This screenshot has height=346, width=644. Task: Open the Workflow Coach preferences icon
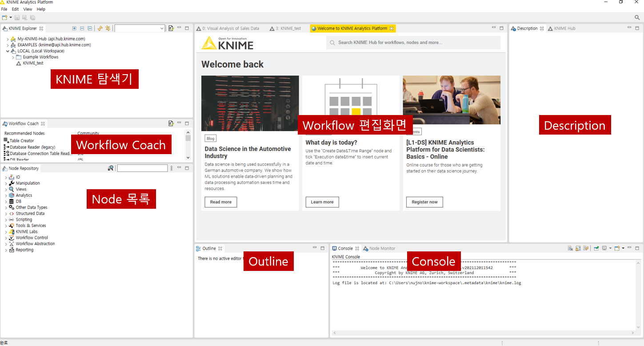click(171, 123)
